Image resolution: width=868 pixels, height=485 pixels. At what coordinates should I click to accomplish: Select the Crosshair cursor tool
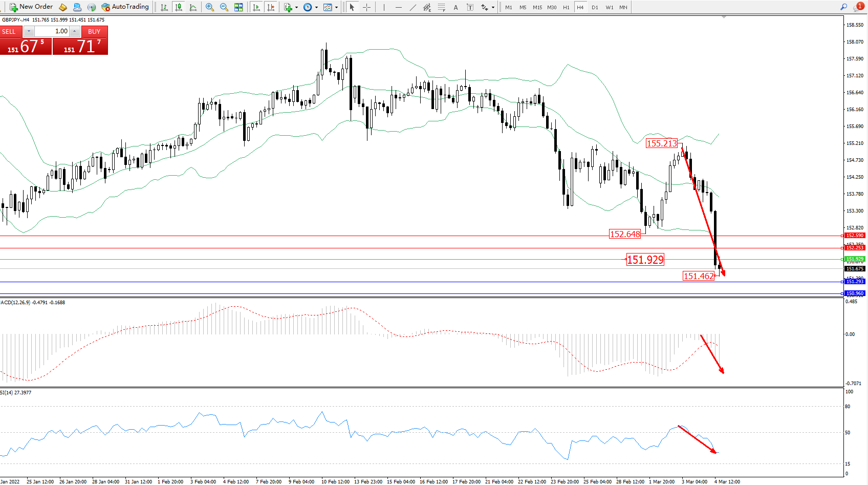(x=366, y=7)
